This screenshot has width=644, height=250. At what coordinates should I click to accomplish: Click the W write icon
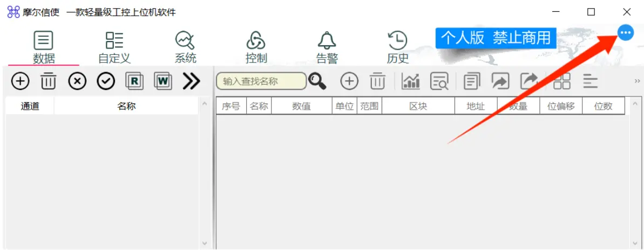click(162, 81)
